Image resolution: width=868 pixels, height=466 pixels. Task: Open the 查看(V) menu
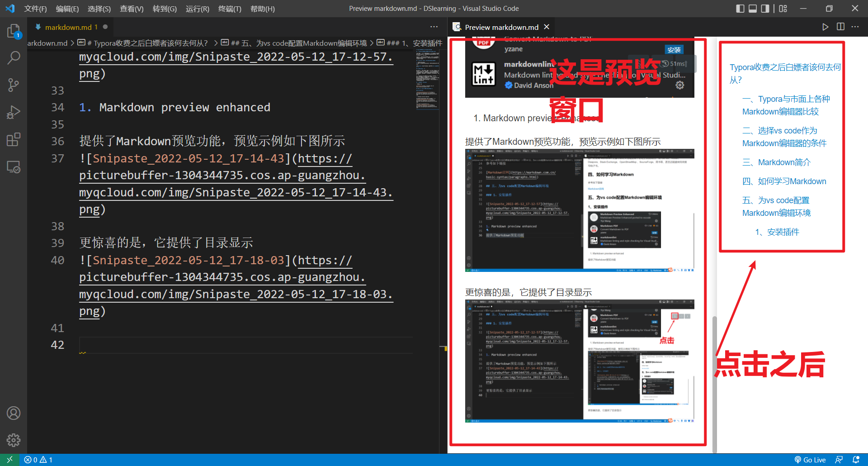tap(132, 9)
